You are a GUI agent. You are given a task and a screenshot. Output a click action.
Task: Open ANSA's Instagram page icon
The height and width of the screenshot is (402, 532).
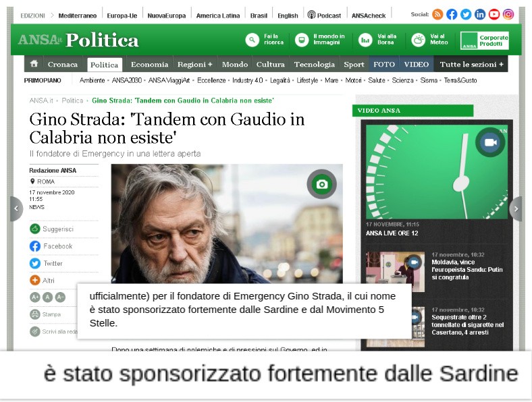508,14
